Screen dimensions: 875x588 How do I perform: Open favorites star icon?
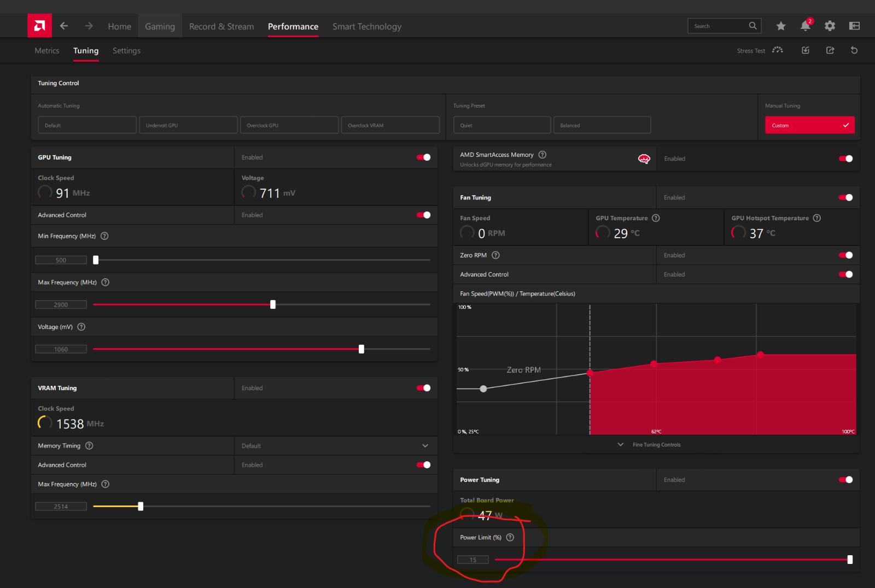point(781,26)
